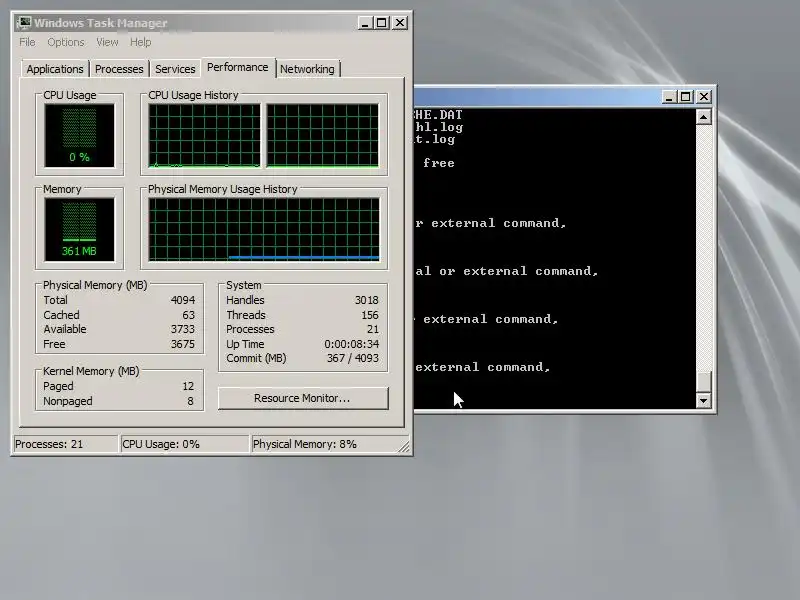Switch to the Networking tab
This screenshot has width=800, height=600.
[x=307, y=69]
